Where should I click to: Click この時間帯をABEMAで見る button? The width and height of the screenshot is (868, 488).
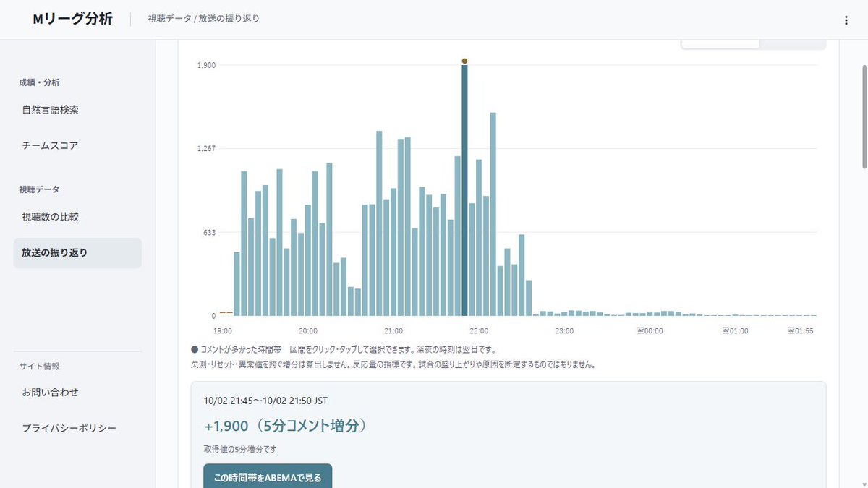(x=268, y=477)
